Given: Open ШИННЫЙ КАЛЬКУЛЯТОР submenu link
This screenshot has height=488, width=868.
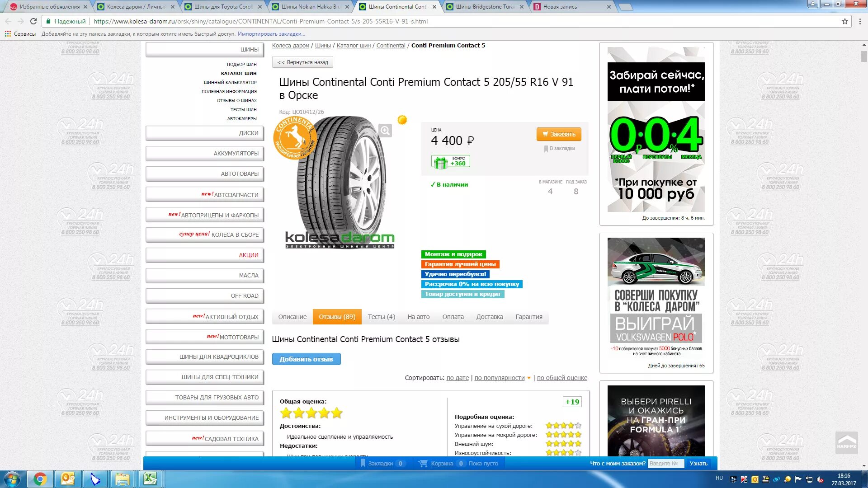Looking at the screenshot, I should point(230,82).
